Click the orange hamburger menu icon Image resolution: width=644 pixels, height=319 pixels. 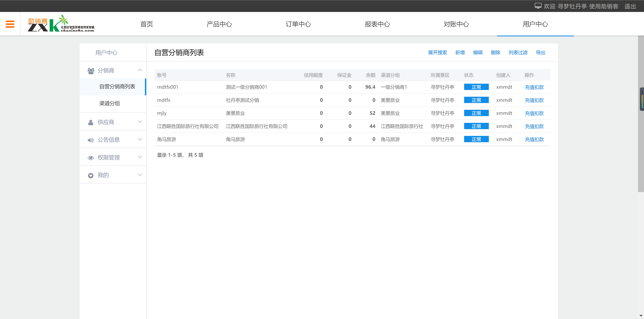click(10, 24)
